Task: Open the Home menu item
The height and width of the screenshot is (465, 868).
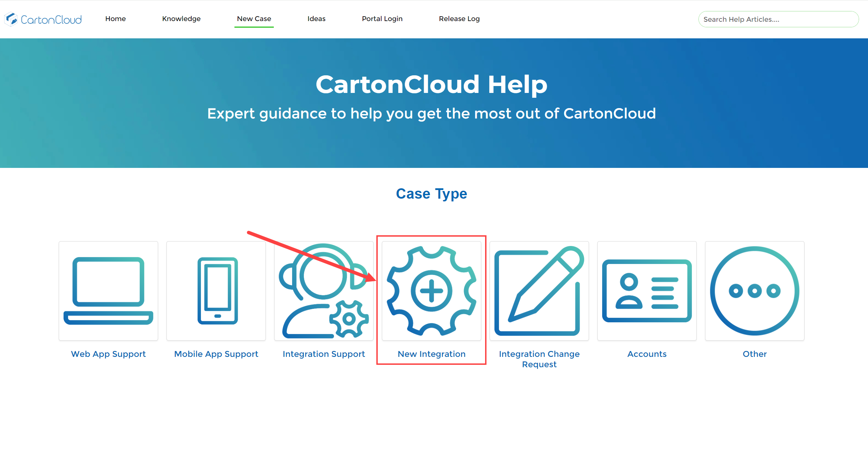Action: [115, 19]
